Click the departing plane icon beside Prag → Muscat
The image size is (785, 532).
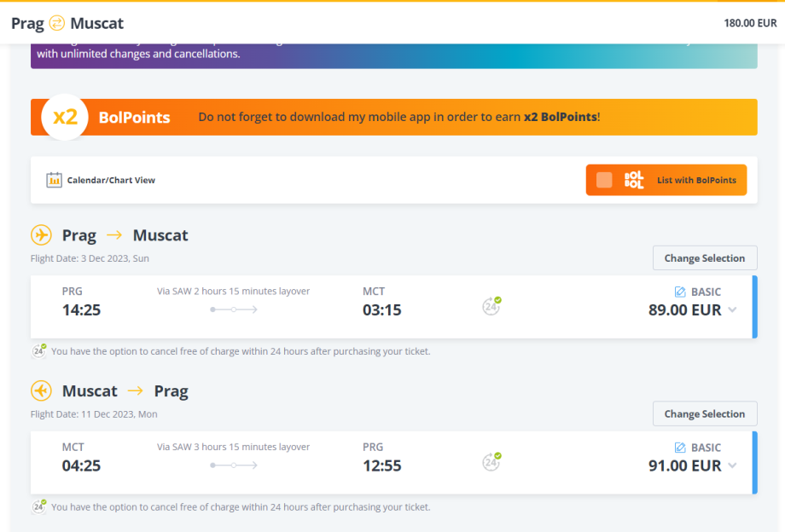click(41, 235)
